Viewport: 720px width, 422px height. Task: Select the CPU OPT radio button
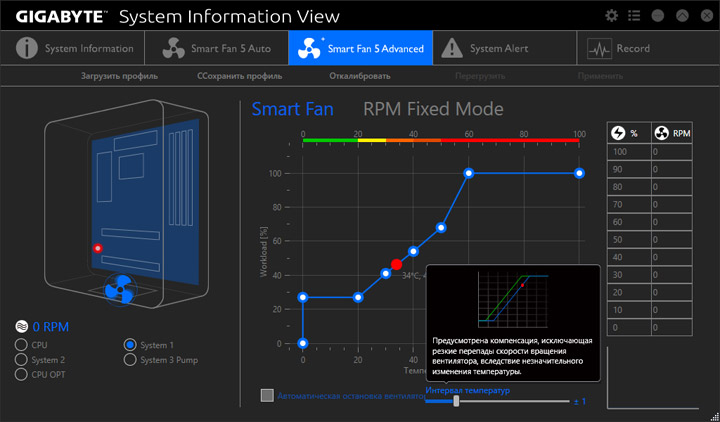(x=21, y=374)
